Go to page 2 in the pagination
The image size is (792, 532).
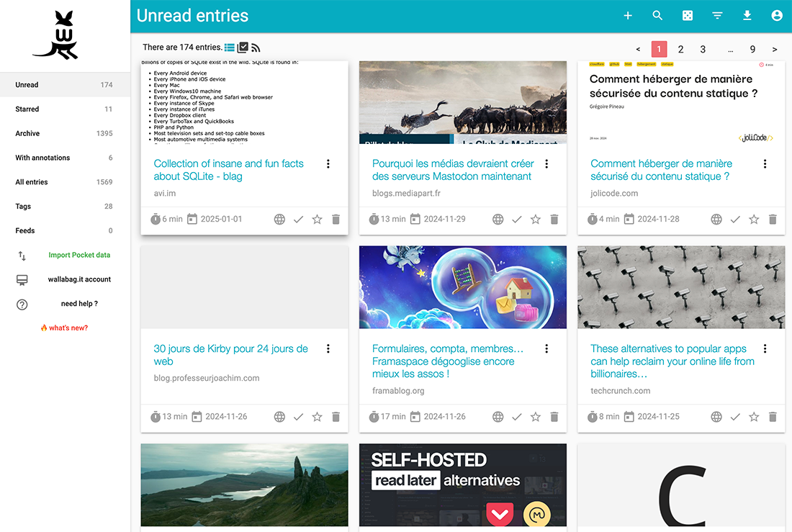680,49
